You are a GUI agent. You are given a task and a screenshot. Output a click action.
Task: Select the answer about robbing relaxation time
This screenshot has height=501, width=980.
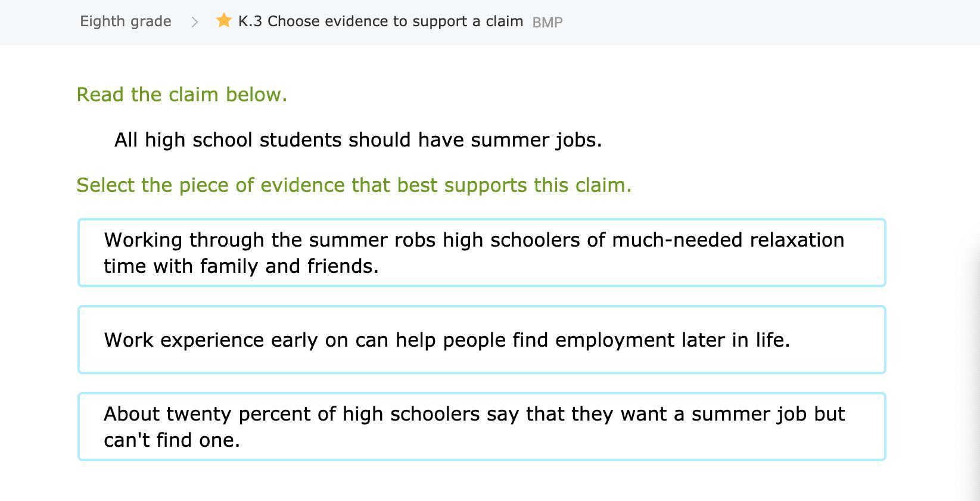click(481, 253)
